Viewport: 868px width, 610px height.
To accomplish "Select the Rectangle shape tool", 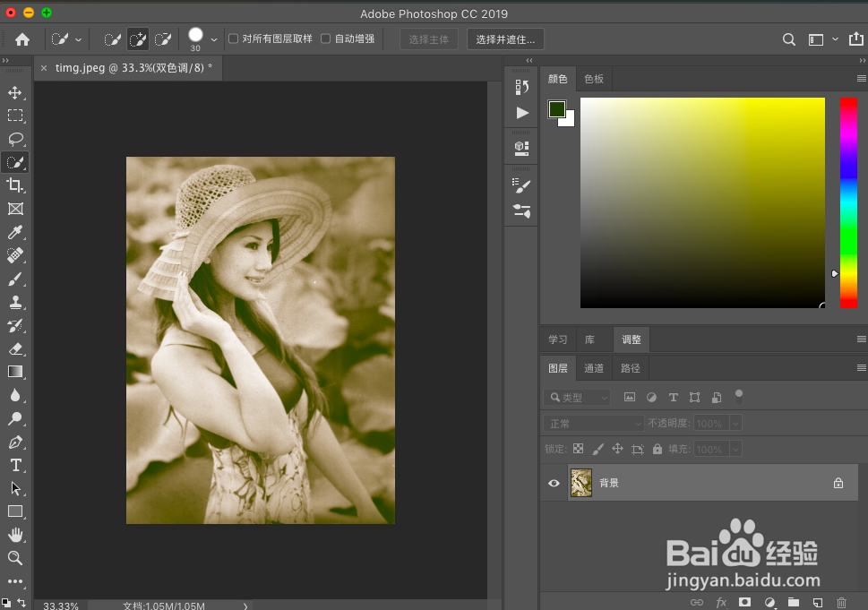I will [x=15, y=511].
